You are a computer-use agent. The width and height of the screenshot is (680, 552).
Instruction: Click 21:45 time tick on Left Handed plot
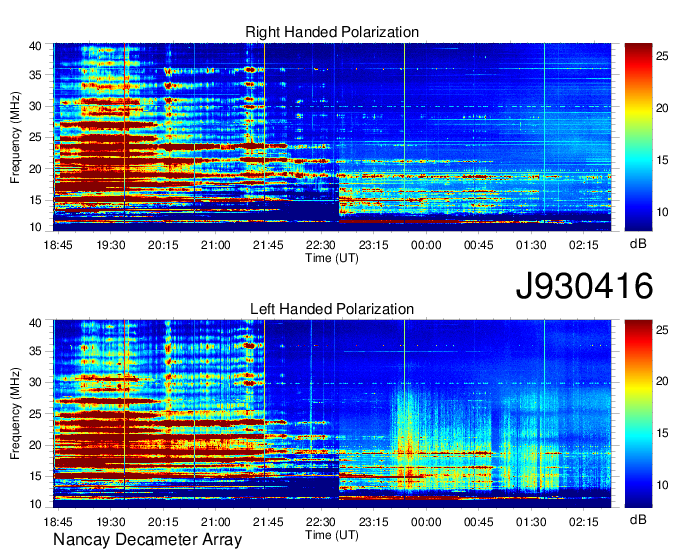268,522
